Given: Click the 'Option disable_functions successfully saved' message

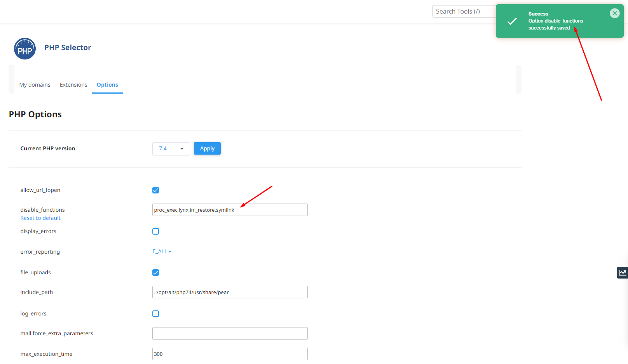Looking at the screenshot, I should click(556, 24).
